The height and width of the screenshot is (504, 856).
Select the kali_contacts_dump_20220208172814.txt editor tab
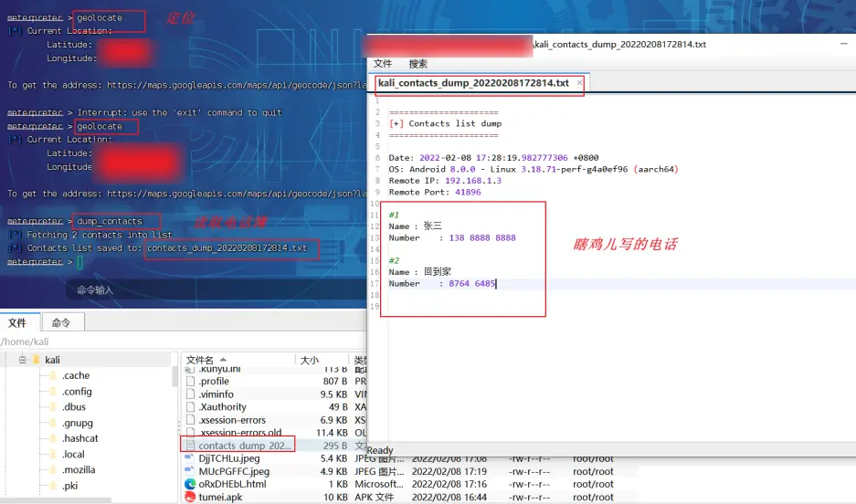473,83
